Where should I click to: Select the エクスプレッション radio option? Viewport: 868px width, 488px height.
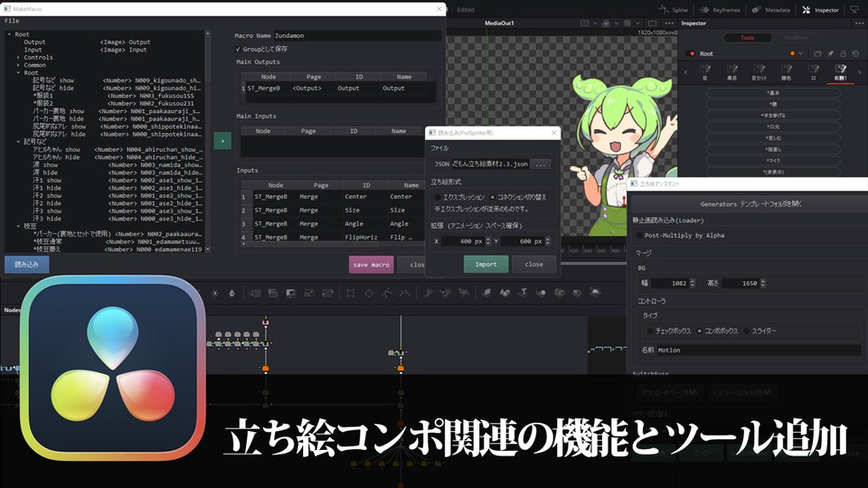(438, 198)
